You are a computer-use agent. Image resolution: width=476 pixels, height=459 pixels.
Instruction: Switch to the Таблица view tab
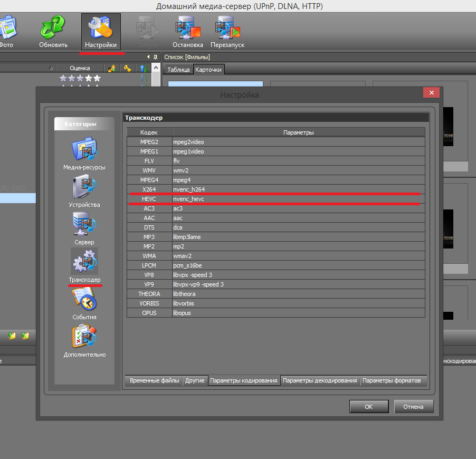point(178,70)
